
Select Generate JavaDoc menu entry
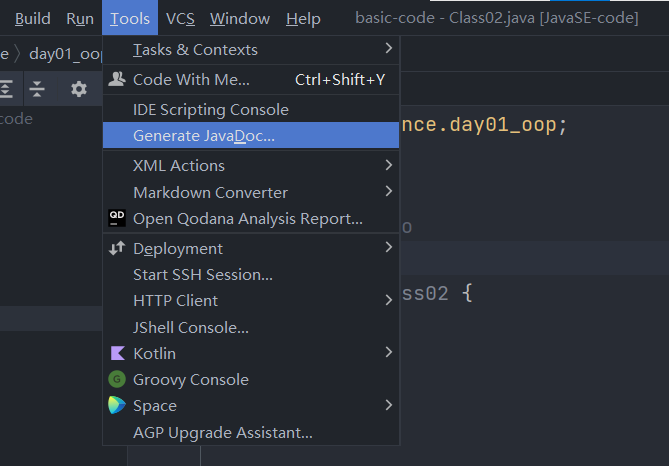pos(203,135)
